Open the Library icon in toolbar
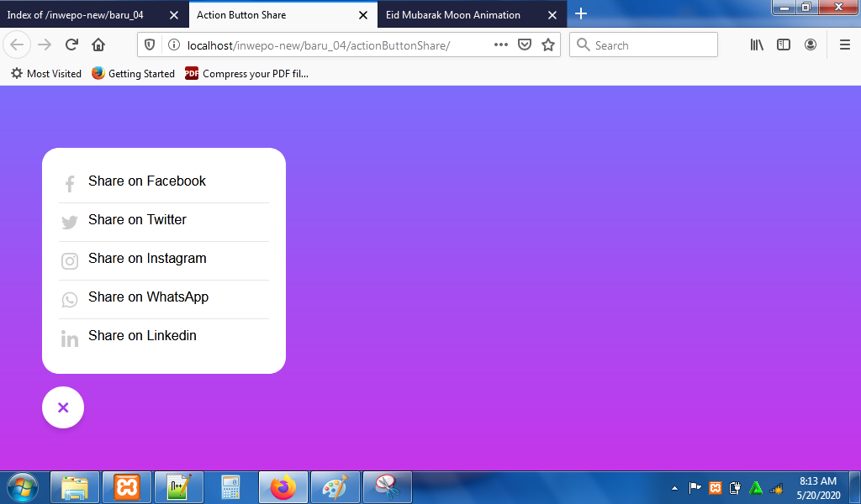Screen dimensions: 861x504 click(757, 45)
